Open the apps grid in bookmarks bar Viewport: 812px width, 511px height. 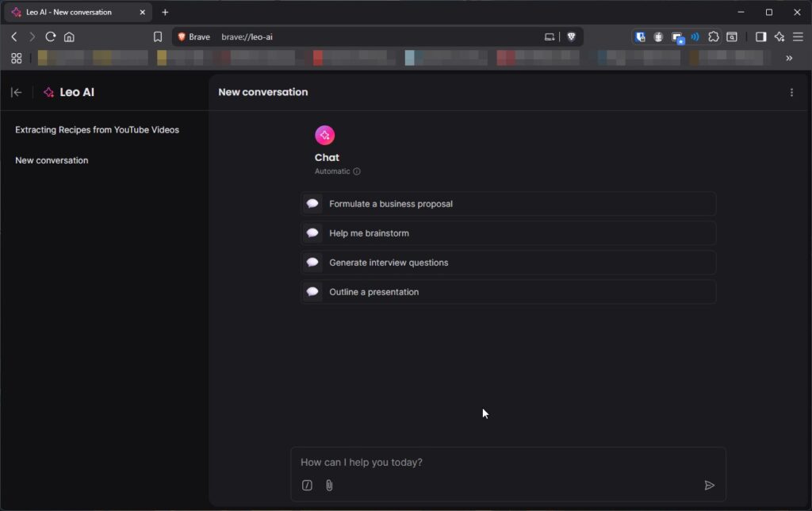tap(17, 58)
